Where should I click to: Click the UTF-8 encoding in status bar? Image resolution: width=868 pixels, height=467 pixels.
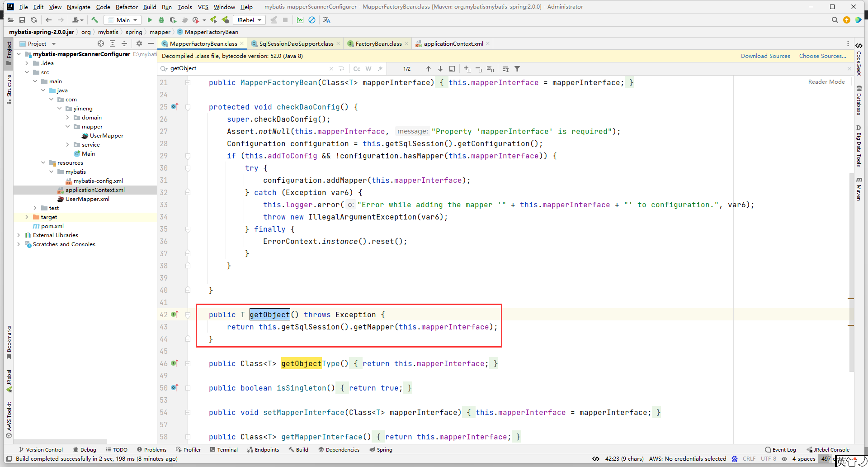[x=768, y=459]
